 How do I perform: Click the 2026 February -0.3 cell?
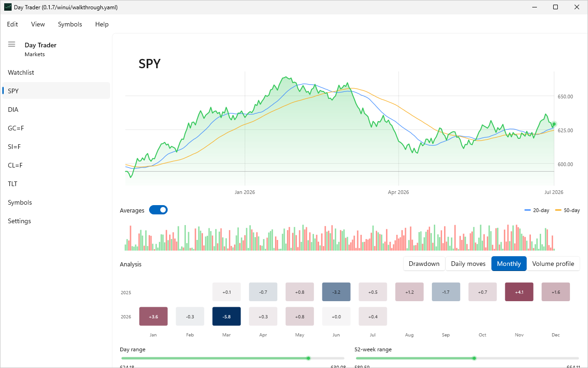coord(190,316)
